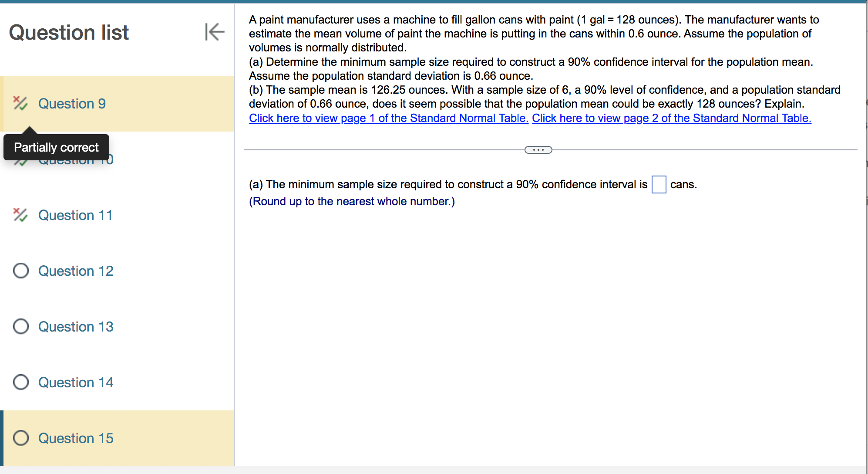Open Question 12 from the question list
The height and width of the screenshot is (474, 868).
75,271
